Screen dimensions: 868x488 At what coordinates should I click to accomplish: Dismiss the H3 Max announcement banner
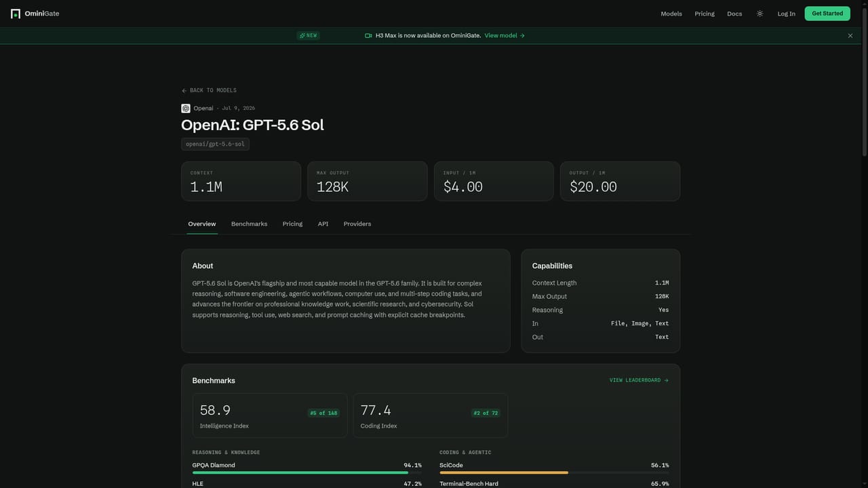tap(850, 36)
